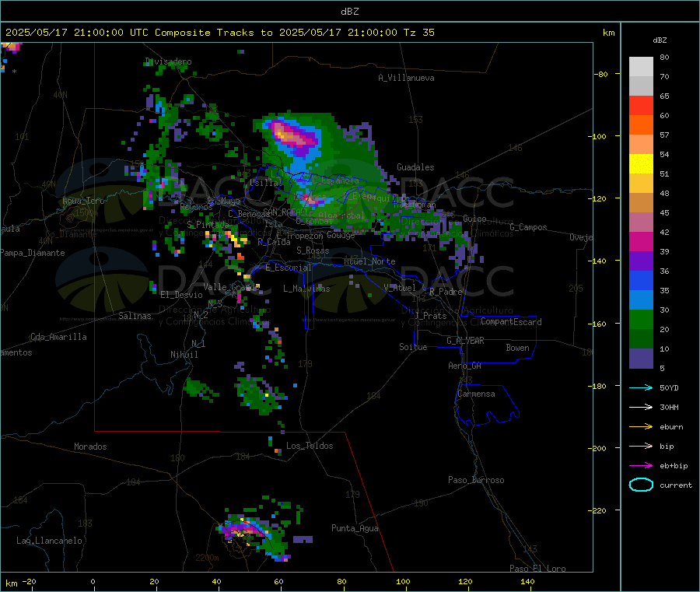
Task: Click the A_Villanueva place label
Action: (406, 78)
